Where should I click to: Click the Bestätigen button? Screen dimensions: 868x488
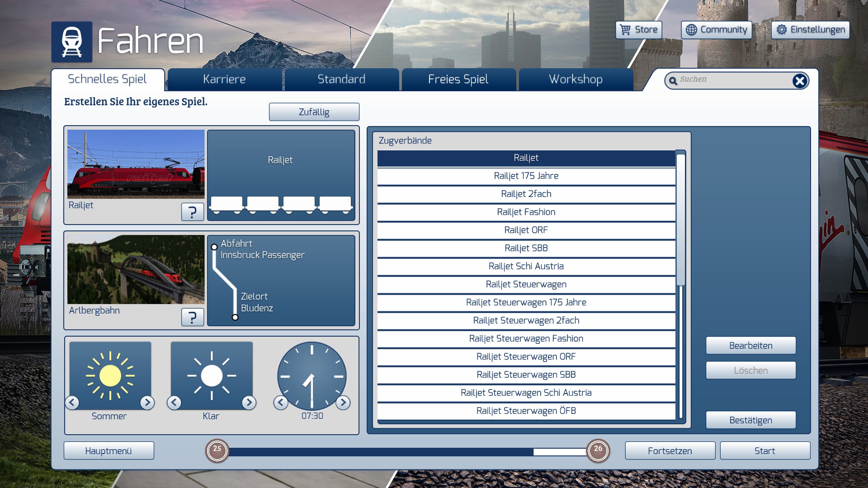(750, 420)
